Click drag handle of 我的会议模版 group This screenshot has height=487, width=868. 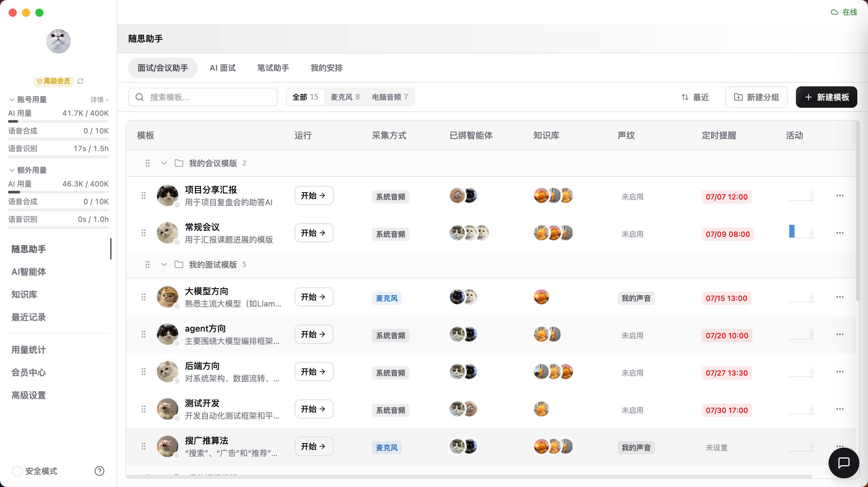pyautogui.click(x=147, y=163)
